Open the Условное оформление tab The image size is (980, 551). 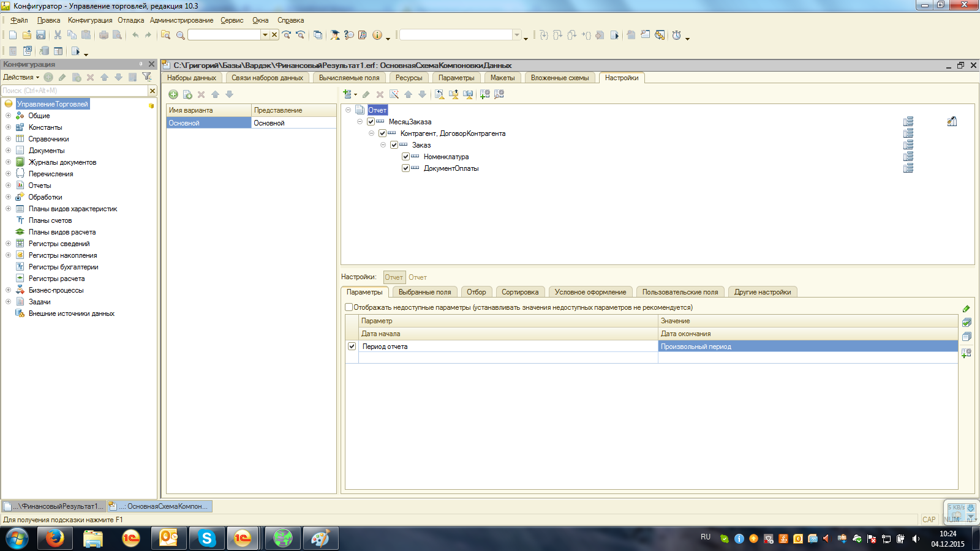pos(590,292)
